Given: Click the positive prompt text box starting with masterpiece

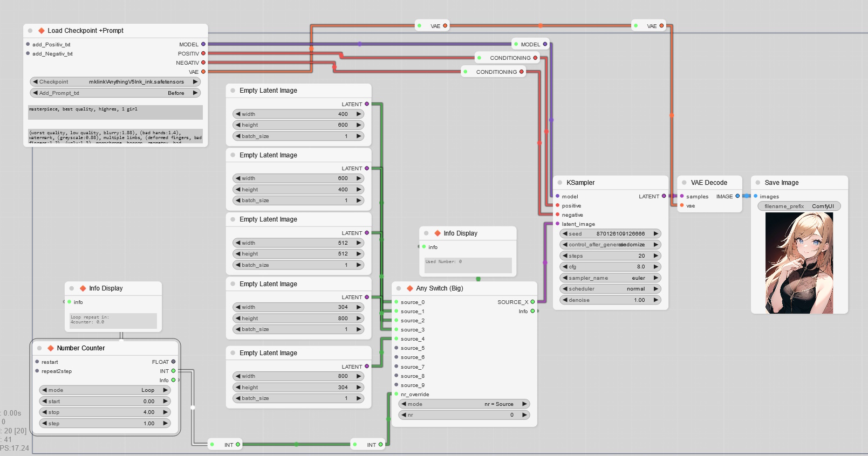Looking at the screenshot, I should tap(115, 112).
